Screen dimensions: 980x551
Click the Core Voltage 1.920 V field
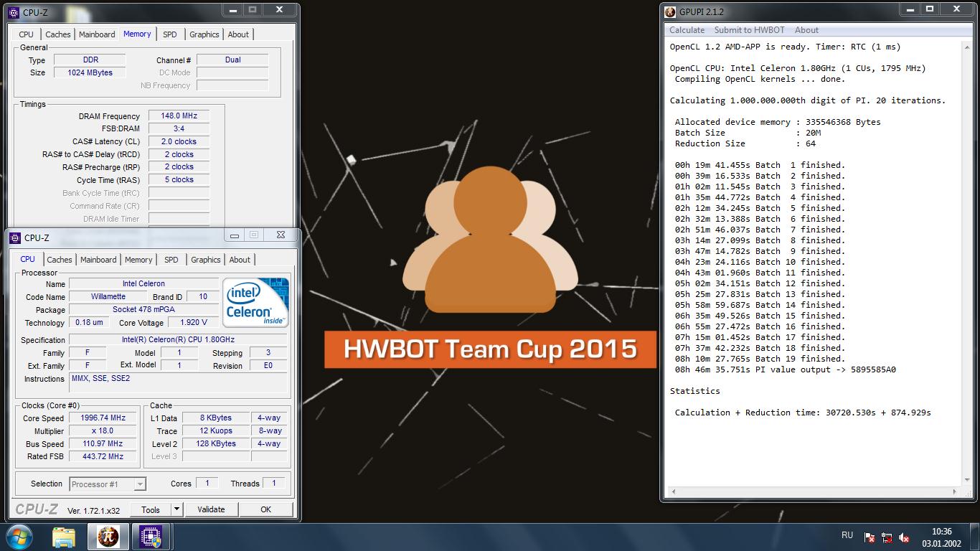194,323
